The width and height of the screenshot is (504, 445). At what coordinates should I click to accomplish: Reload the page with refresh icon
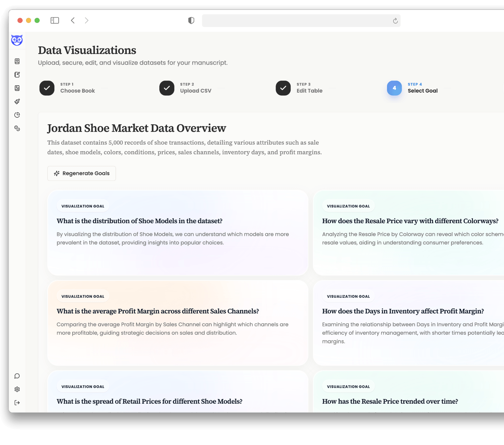point(395,21)
